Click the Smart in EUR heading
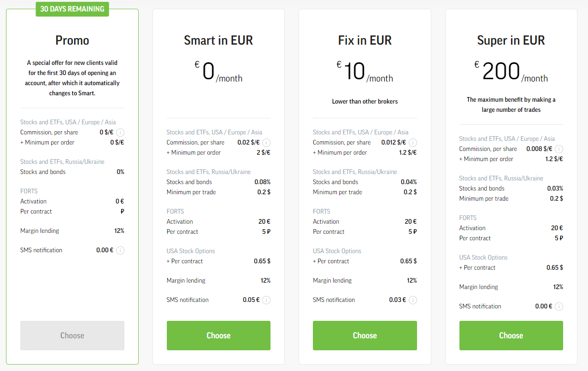The height and width of the screenshot is (371, 588). (218, 41)
